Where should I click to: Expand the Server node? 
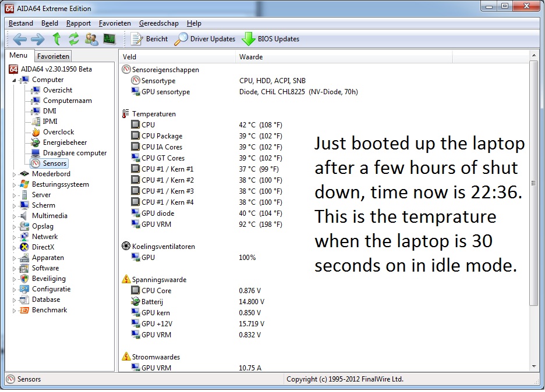[14, 195]
